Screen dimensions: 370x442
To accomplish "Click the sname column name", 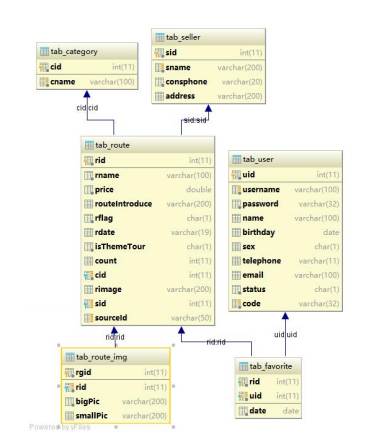I will [178, 68].
